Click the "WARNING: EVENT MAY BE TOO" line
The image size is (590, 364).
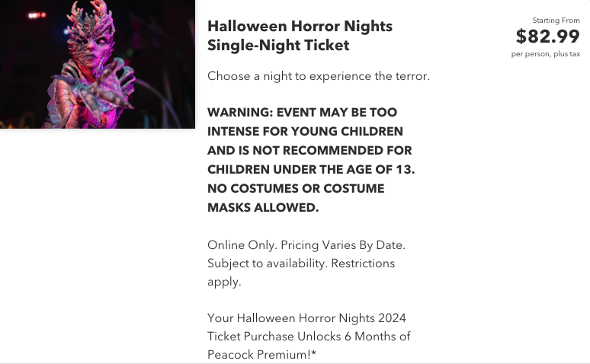[302, 112]
